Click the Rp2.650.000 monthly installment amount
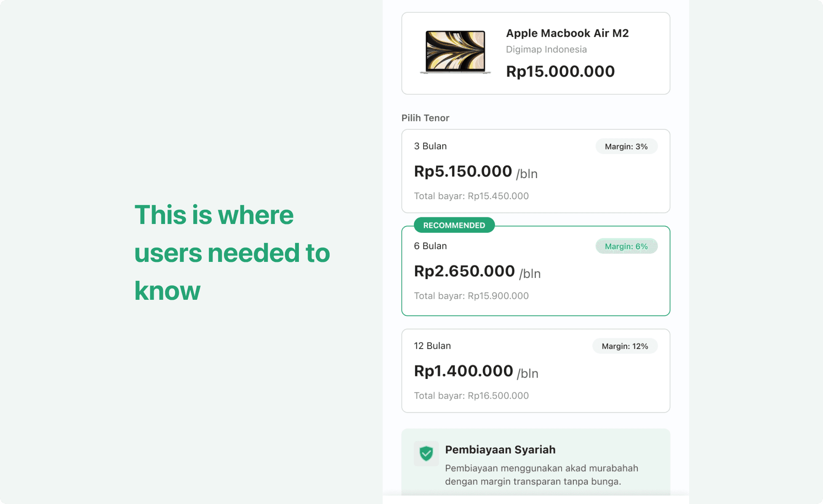This screenshot has width=823, height=504. click(x=464, y=271)
